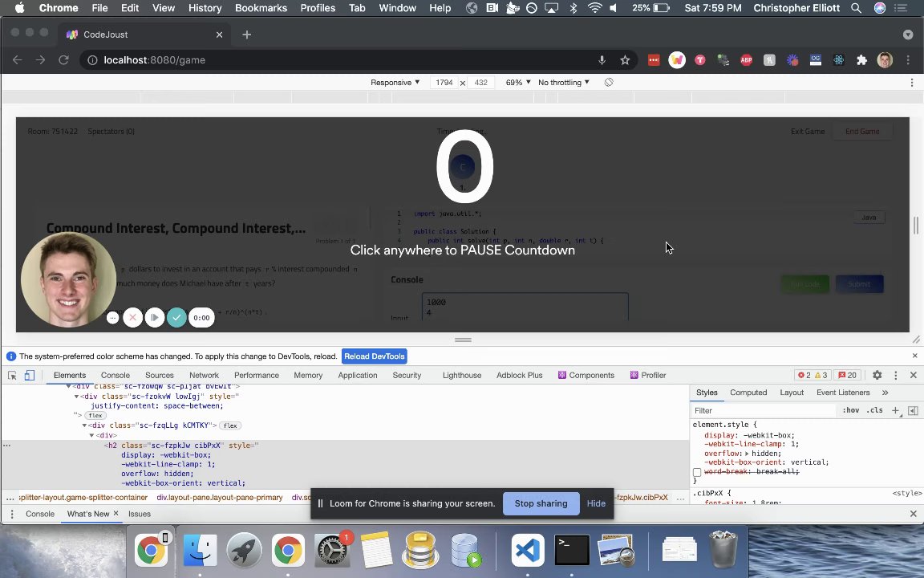Switch to the Network tab

point(204,375)
